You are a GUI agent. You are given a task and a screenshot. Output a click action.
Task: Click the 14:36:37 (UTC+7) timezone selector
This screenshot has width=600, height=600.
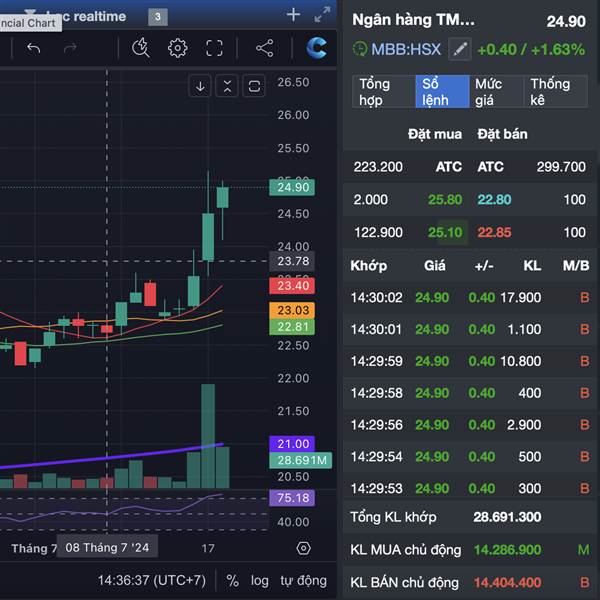152,580
